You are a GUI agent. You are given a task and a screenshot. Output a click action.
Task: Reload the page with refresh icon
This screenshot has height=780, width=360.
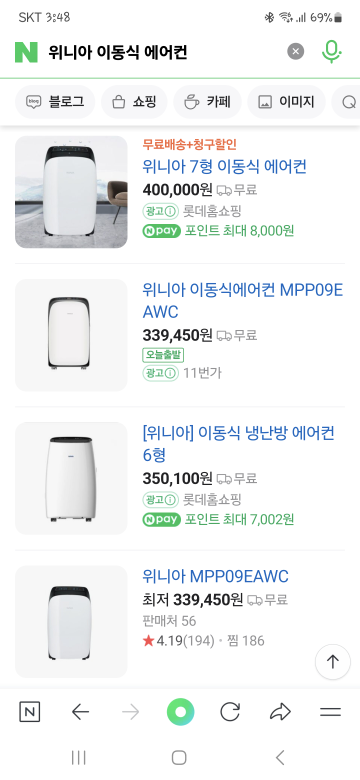click(230, 712)
